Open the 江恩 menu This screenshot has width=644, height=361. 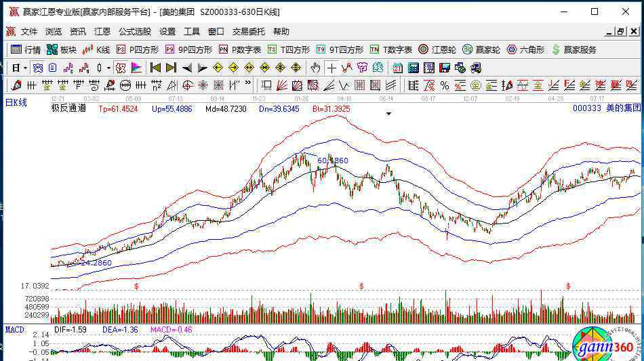102,32
